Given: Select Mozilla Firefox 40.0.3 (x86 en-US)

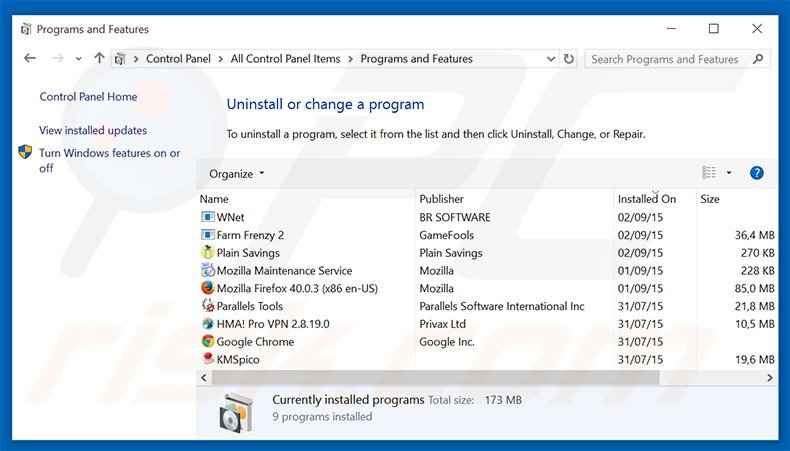Looking at the screenshot, I should [x=297, y=288].
